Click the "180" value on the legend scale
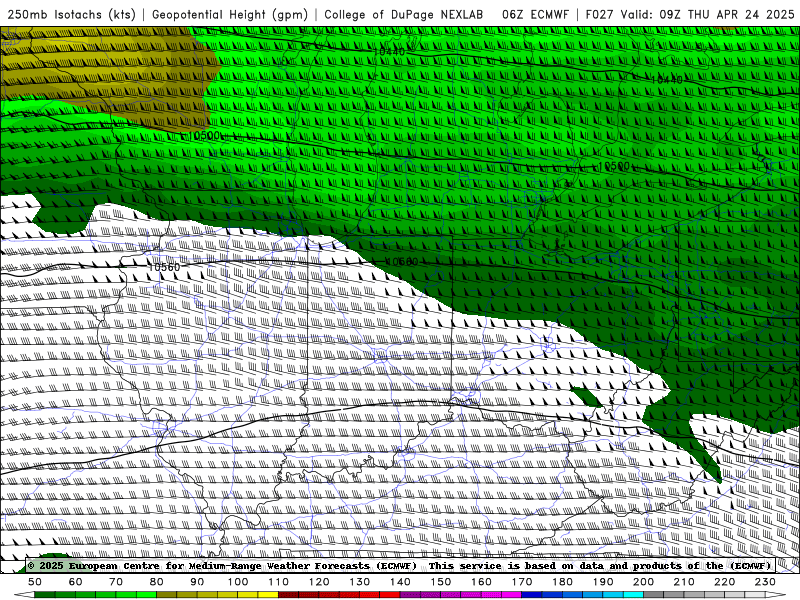Viewport: 800px width, 600px height. [562, 582]
